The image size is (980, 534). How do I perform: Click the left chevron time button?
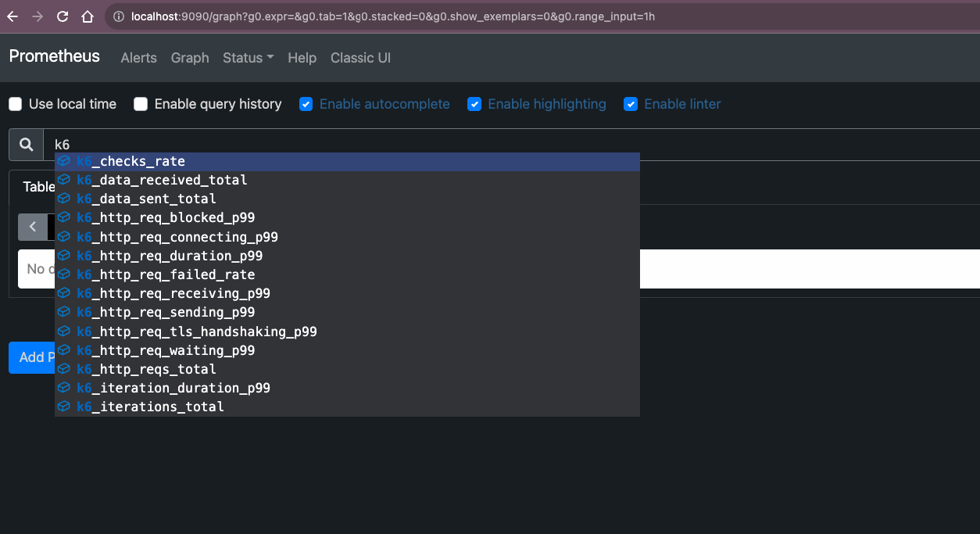33,227
